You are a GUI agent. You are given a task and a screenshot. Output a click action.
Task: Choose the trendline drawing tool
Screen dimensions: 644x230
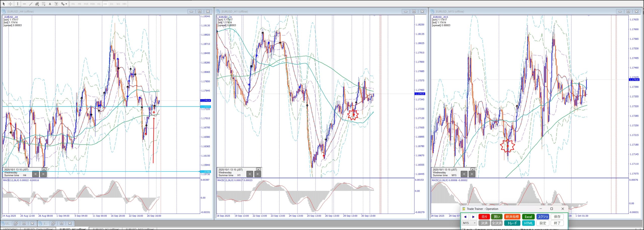coord(31,4)
